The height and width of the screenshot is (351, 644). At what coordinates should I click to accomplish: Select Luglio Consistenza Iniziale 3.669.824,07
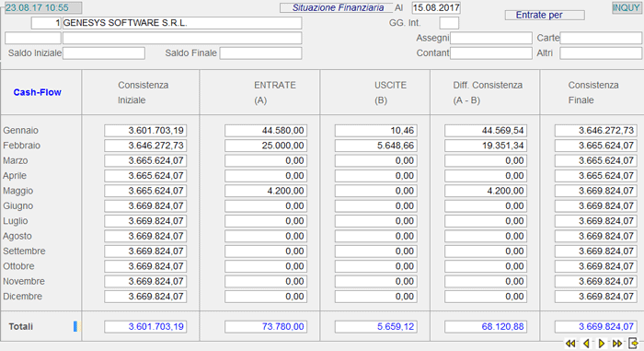[x=145, y=221]
